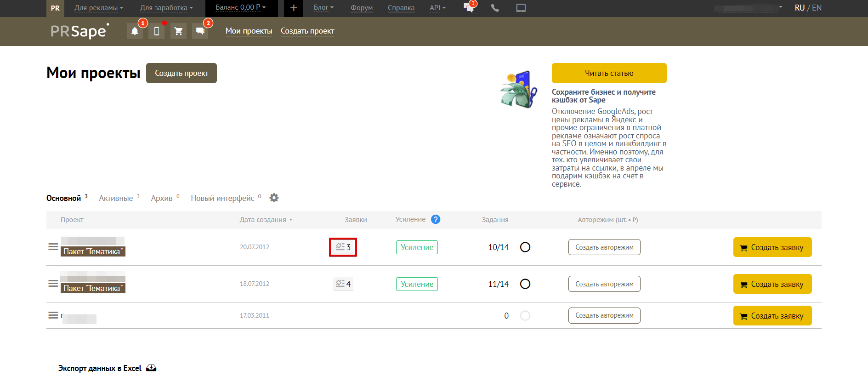868x382 pixels.
Task: Toggle the circle for 11/14 tasks row
Action: click(x=525, y=284)
